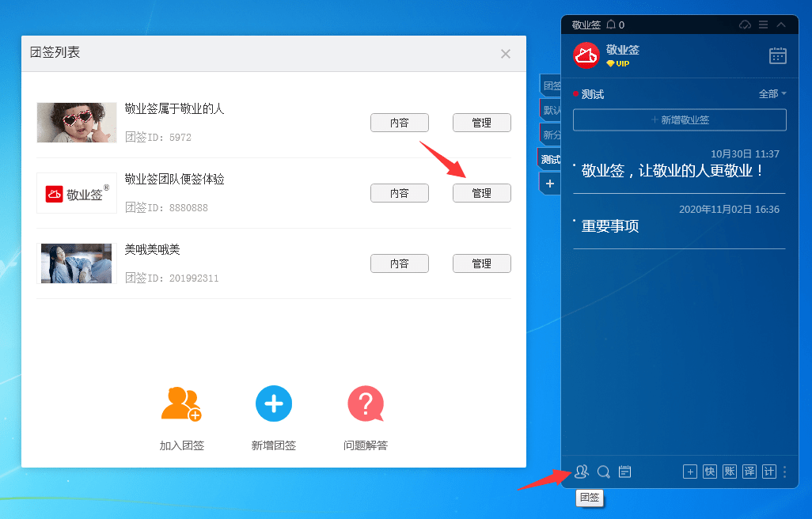
Task: Click 内容 for 美哦美哦美
Action: pyautogui.click(x=399, y=263)
